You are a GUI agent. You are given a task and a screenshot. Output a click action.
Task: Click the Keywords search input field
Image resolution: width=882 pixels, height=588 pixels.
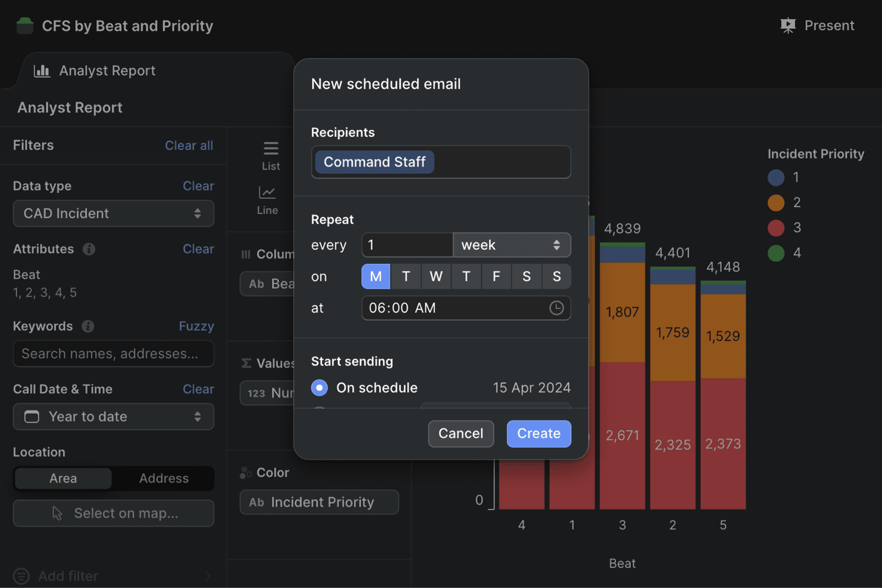[113, 353]
